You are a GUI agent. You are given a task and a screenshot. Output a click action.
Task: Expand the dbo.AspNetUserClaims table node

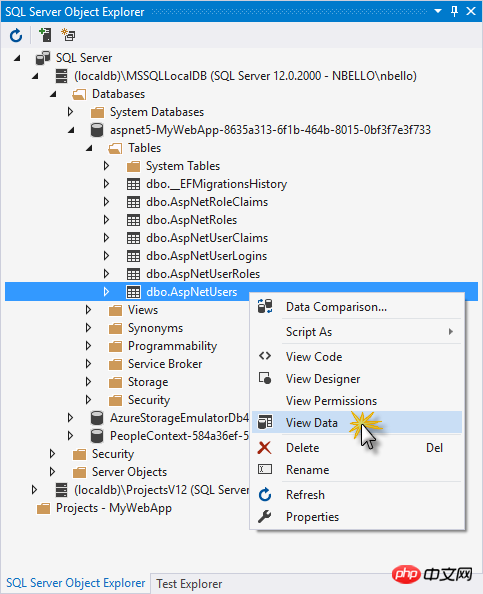[x=106, y=238]
